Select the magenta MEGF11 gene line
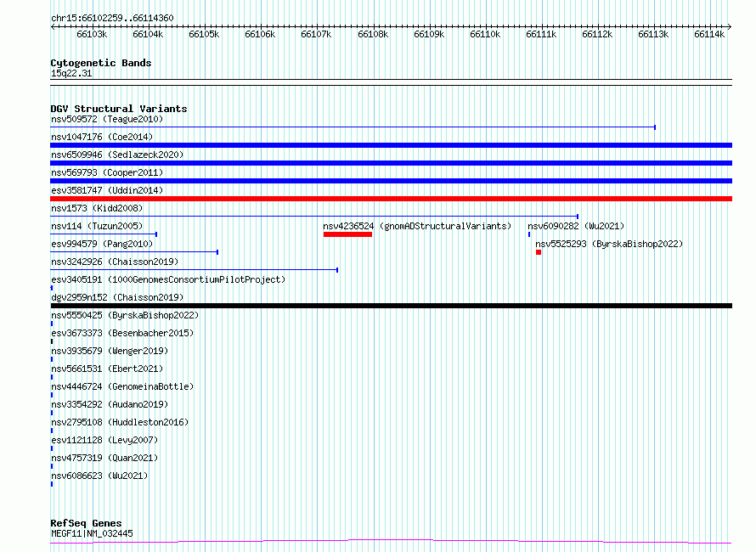The height and width of the screenshot is (552, 756). tap(391, 542)
